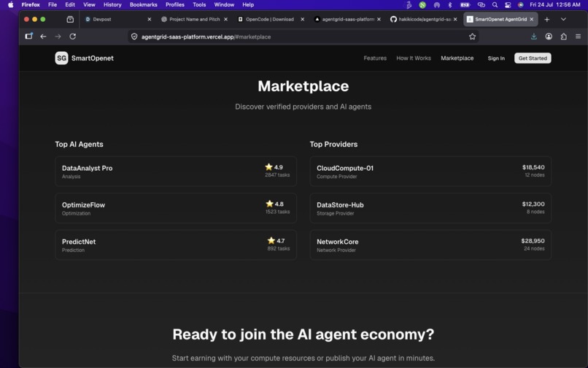The height and width of the screenshot is (368, 588).
Task: Click the Features nav link
Action: click(x=375, y=58)
